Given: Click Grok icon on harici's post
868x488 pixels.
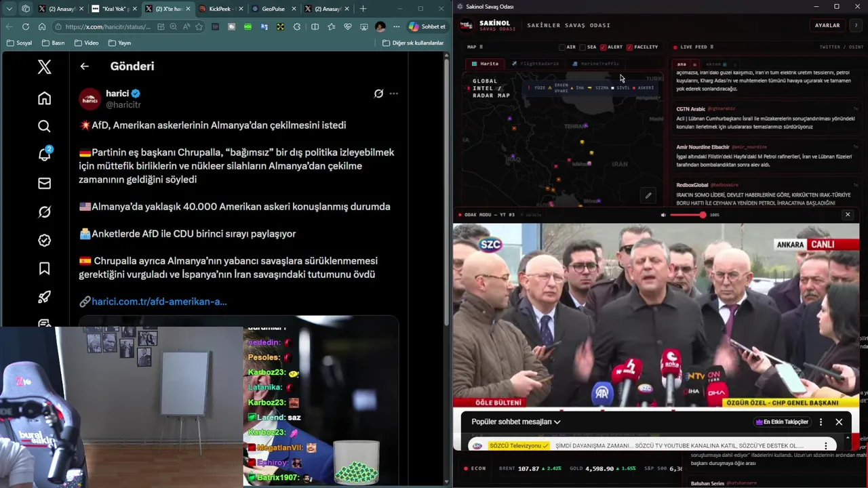Looking at the screenshot, I should click(378, 94).
